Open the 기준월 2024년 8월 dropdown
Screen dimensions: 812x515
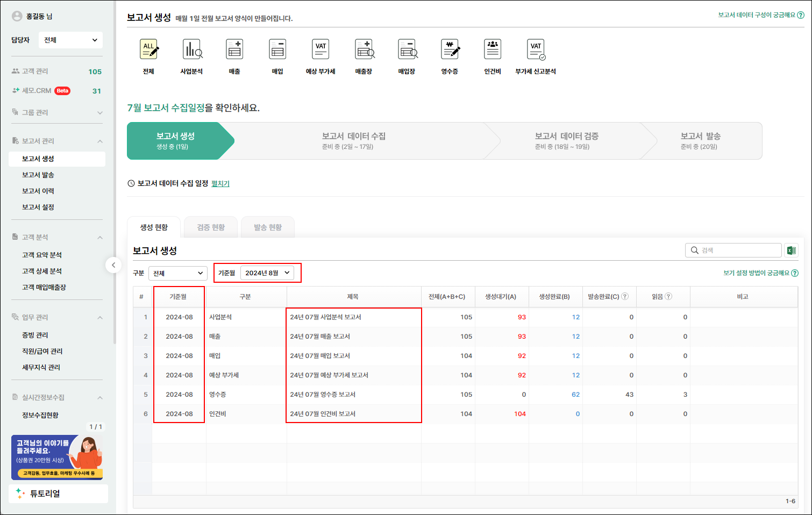tap(267, 273)
